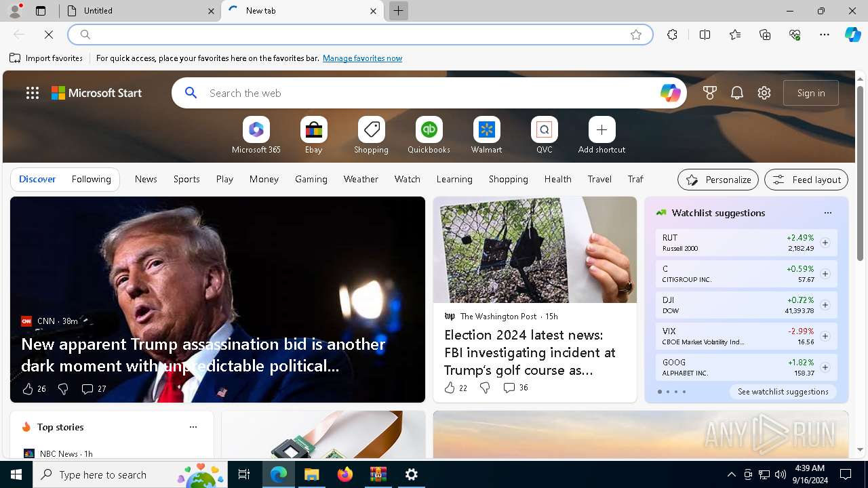Screen dimensions: 868x488
Task: Click Import favorites
Action: (x=46, y=58)
